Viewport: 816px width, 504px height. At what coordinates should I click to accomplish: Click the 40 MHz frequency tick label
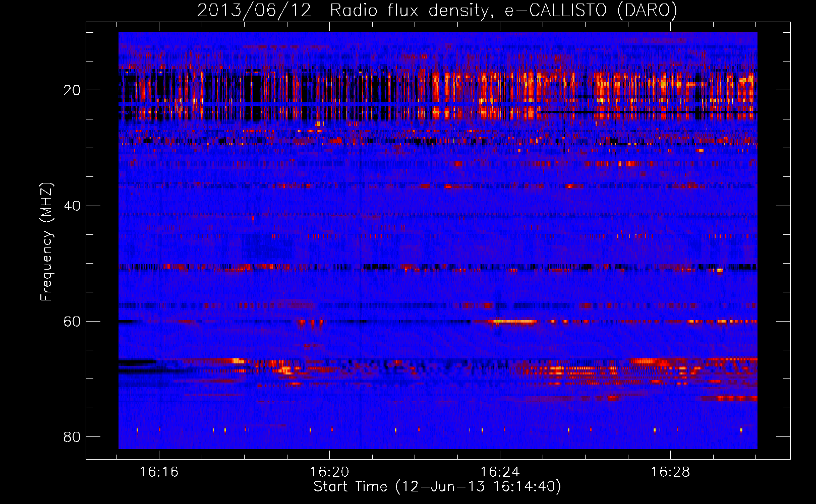(x=72, y=206)
